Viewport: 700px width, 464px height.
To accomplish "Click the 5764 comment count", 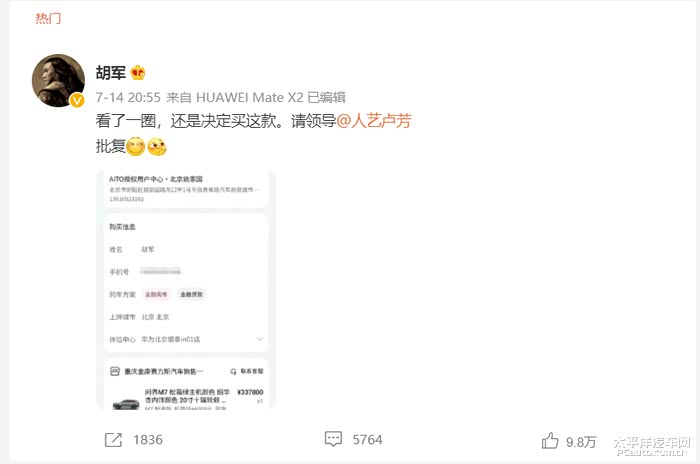I will pyautogui.click(x=367, y=439).
